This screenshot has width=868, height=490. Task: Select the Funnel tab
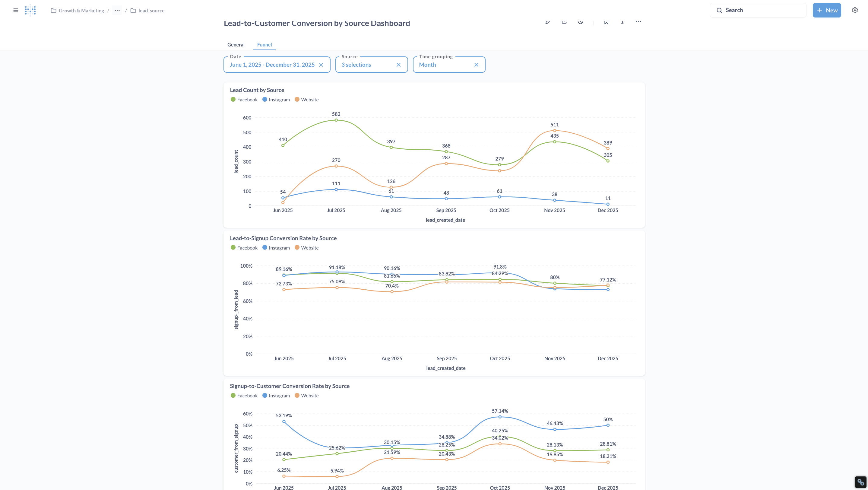click(x=264, y=44)
